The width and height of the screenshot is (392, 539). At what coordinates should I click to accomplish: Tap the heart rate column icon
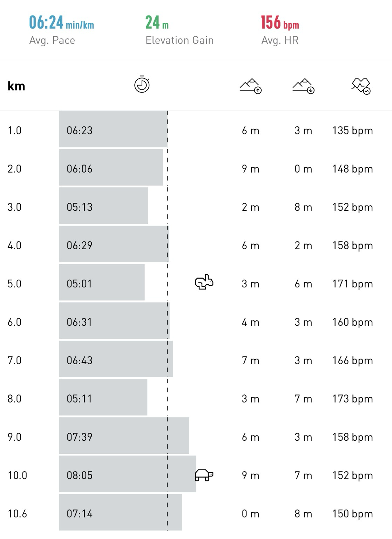pyautogui.click(x=361, y=86)
